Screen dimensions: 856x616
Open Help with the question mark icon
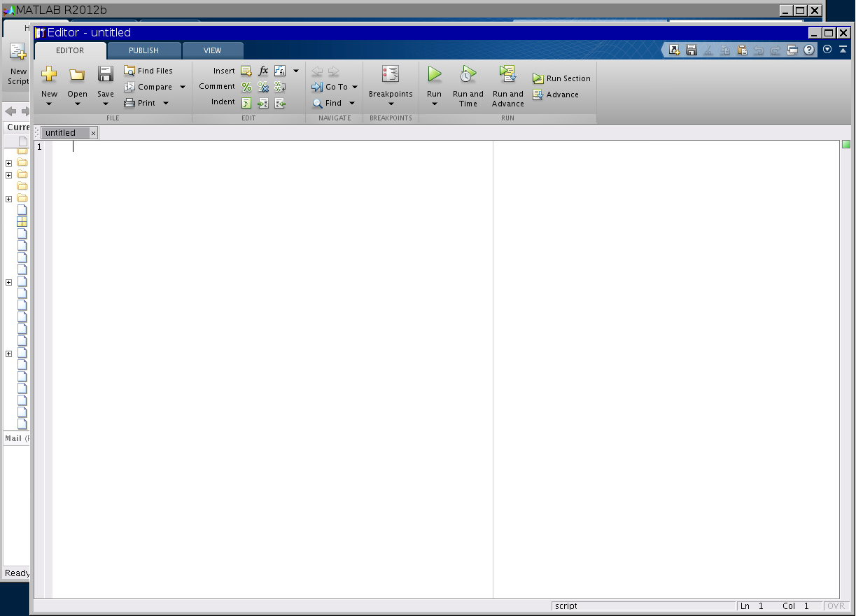[x=809, y=50]
